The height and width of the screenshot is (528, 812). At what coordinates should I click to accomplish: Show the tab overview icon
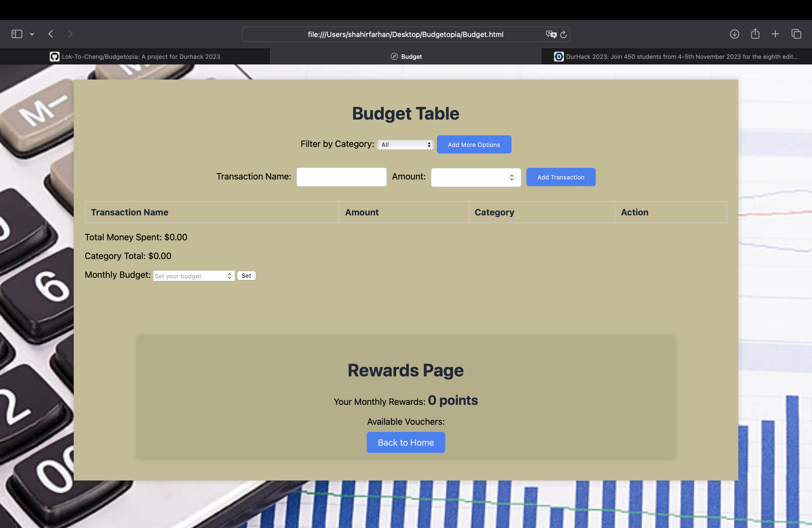tap(796, 34)
